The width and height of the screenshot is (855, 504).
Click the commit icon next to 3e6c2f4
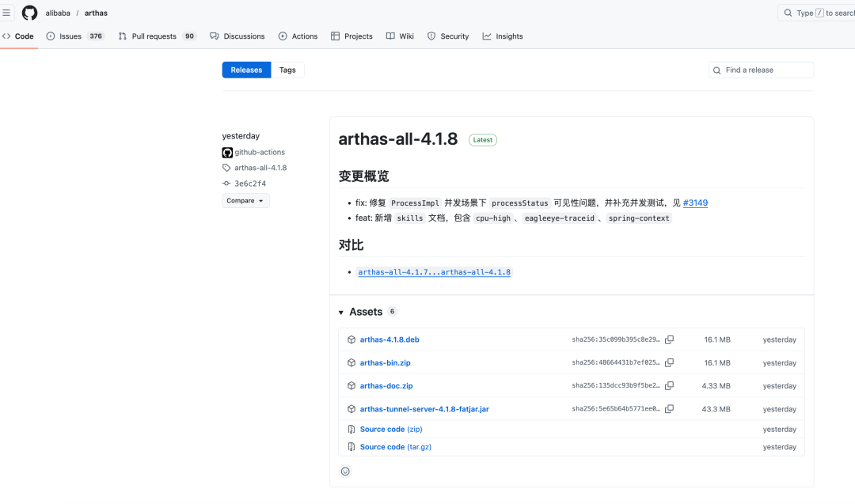tap(226, 184)
